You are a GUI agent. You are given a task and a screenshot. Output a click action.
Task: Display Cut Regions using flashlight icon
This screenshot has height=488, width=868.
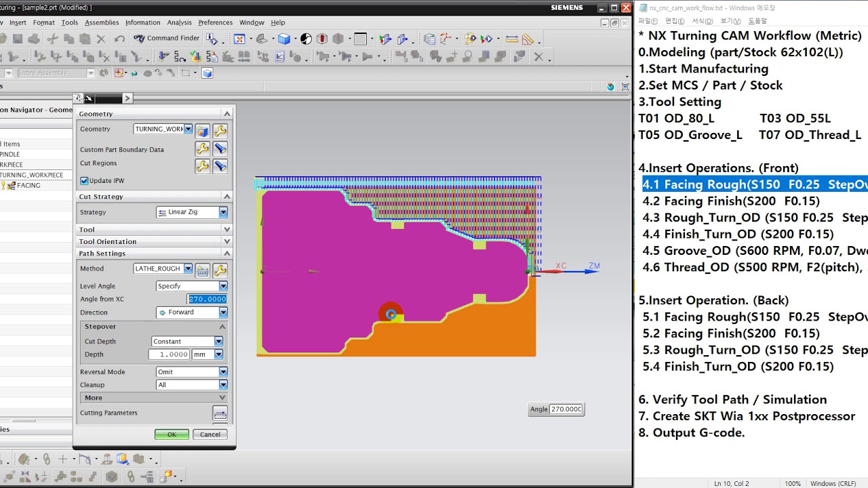point(220,165)
